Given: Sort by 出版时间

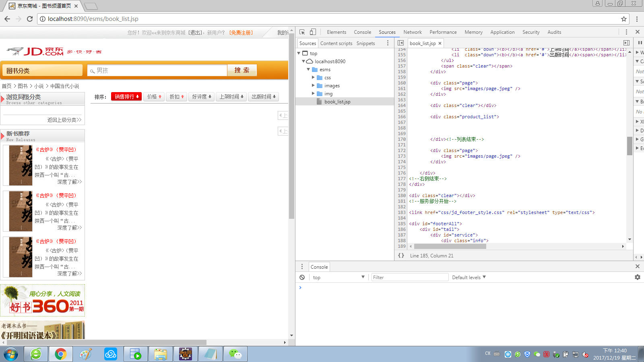Looking at the screenshot, I should [x=263, y=97].
